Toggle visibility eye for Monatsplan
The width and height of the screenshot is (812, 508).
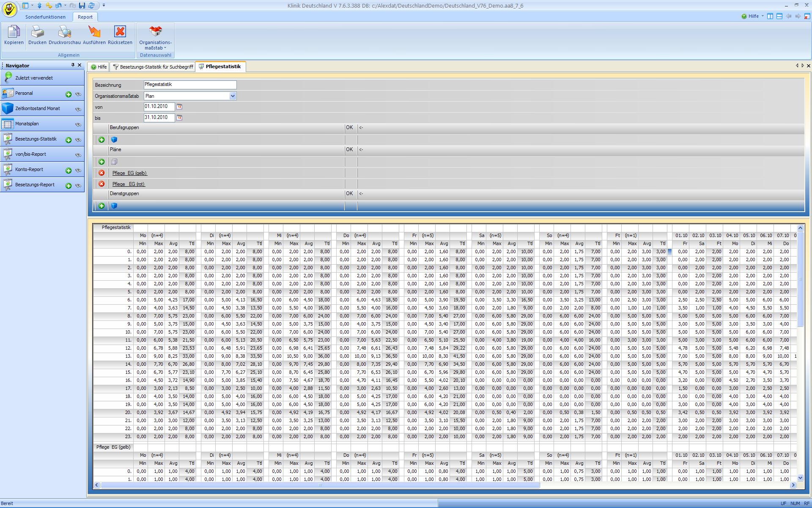[78, 124]
